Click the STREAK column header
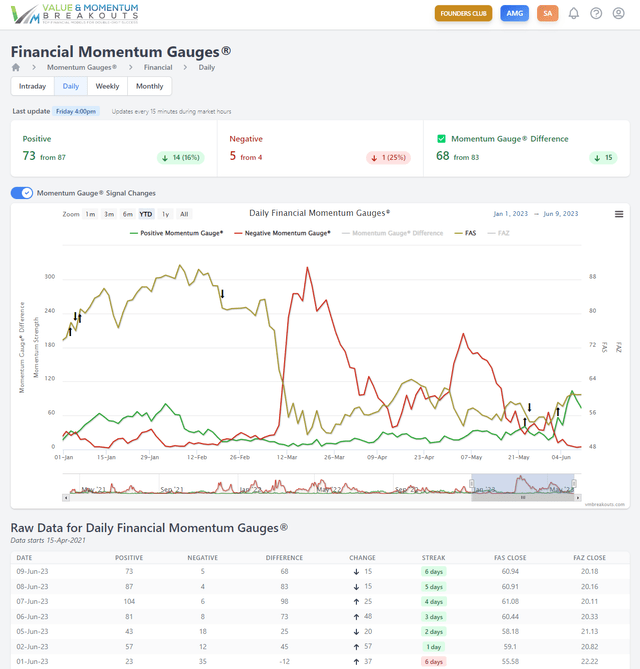The height and width of the screenshot is (669, 640). [x=433, y=558]
